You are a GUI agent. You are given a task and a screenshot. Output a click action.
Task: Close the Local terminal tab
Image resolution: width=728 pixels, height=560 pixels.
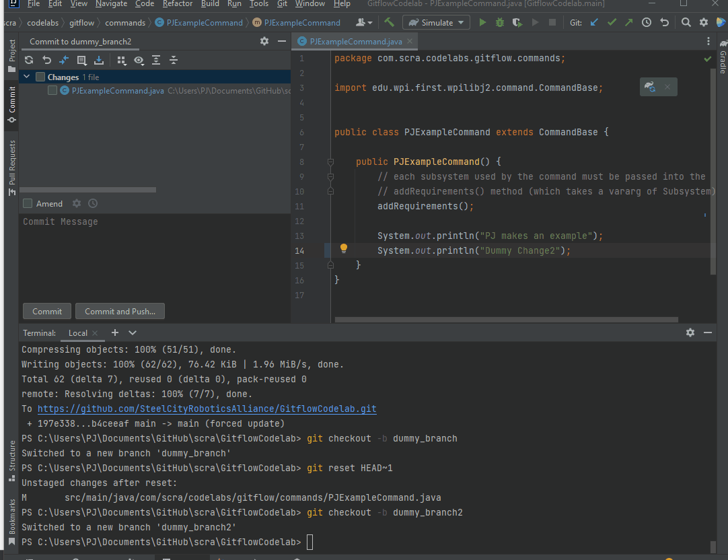[95, 333]
